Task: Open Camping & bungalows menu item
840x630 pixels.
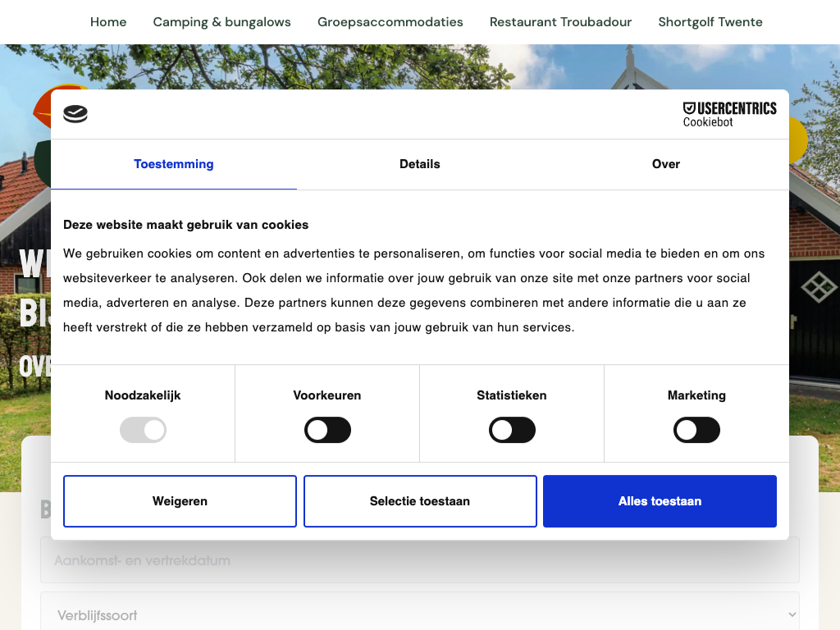Action: pyautogui.click(x=221, y=22)
